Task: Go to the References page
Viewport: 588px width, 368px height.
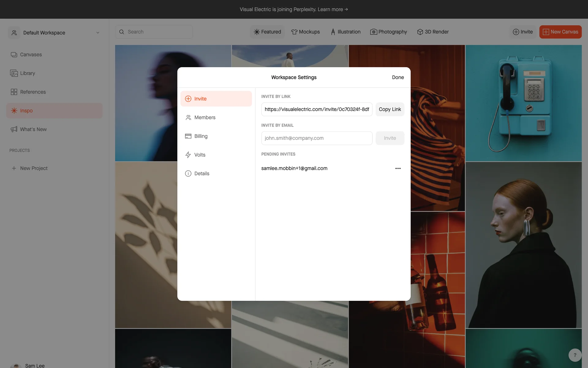Action: (32, 92)
